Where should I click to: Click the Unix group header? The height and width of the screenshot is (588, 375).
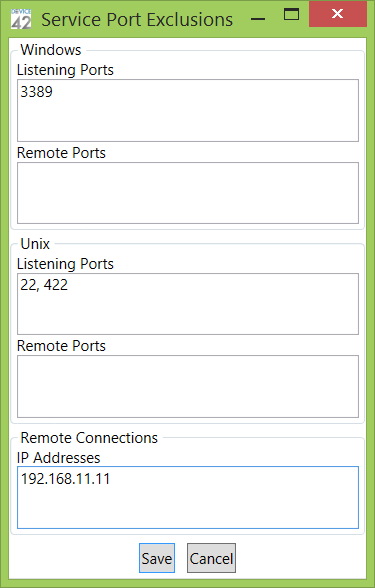click(x=35, y=244)
